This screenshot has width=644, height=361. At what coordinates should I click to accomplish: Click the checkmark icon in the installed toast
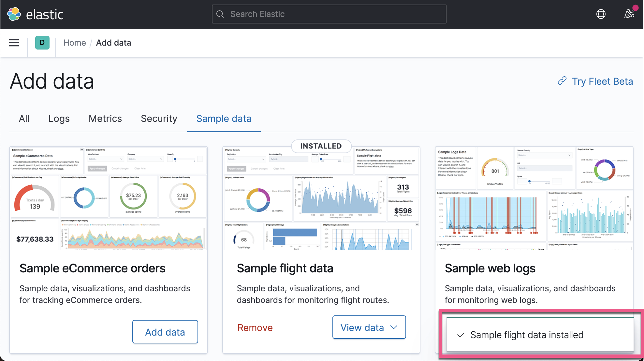click(x=460, y=335)
